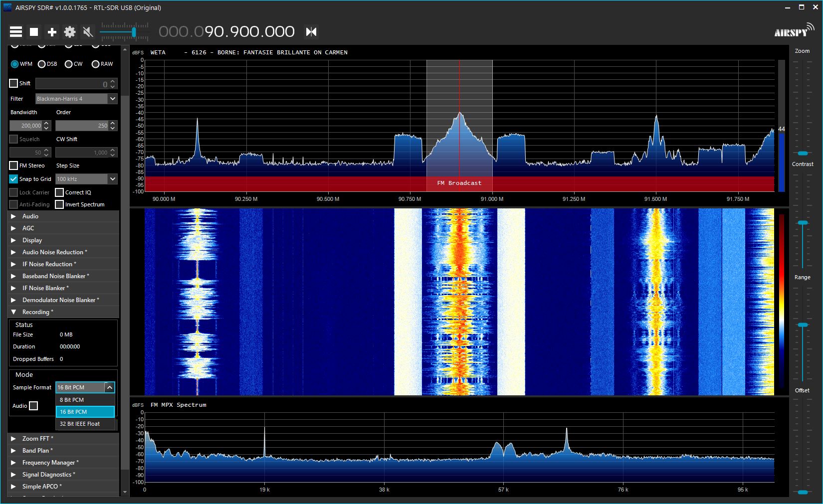Uncheck the Snap to Grid checkbox
The height and width of the screenshot is (504, 823).
[13, 179]
